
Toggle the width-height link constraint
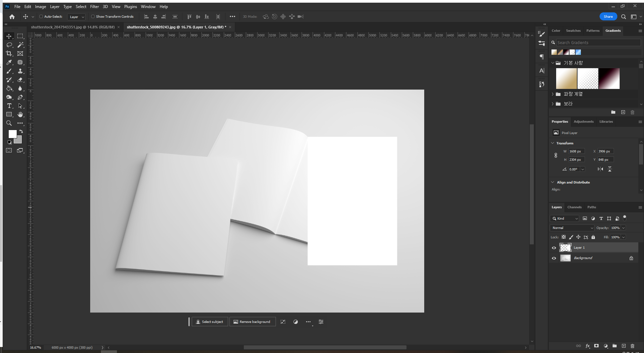[x=556, y=155]
